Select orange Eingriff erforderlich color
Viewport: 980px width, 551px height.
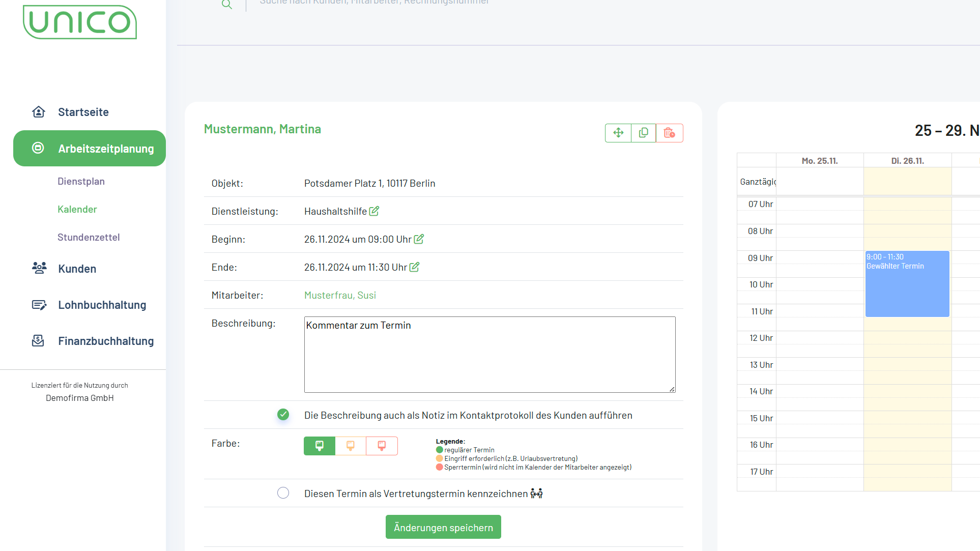pos(351,446)
